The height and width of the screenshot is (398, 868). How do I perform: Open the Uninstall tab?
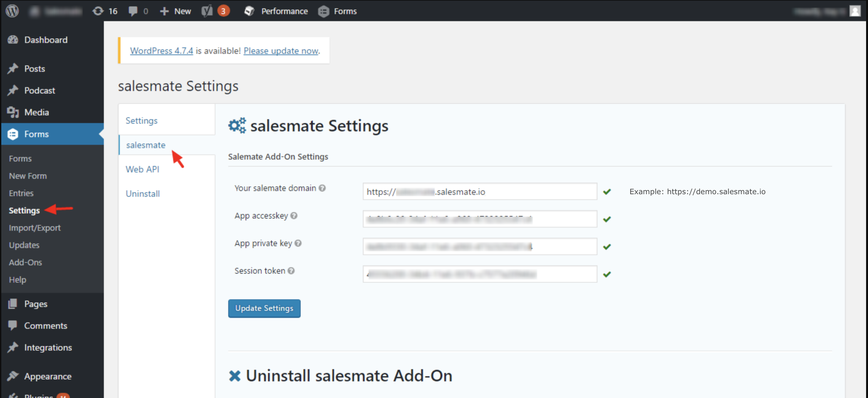pos(143,194)
